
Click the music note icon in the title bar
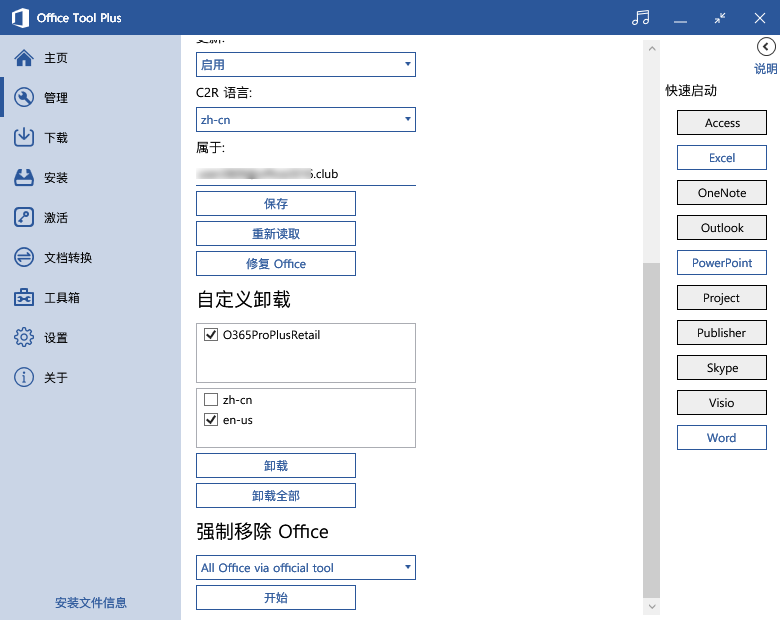(x=640, y=18)
